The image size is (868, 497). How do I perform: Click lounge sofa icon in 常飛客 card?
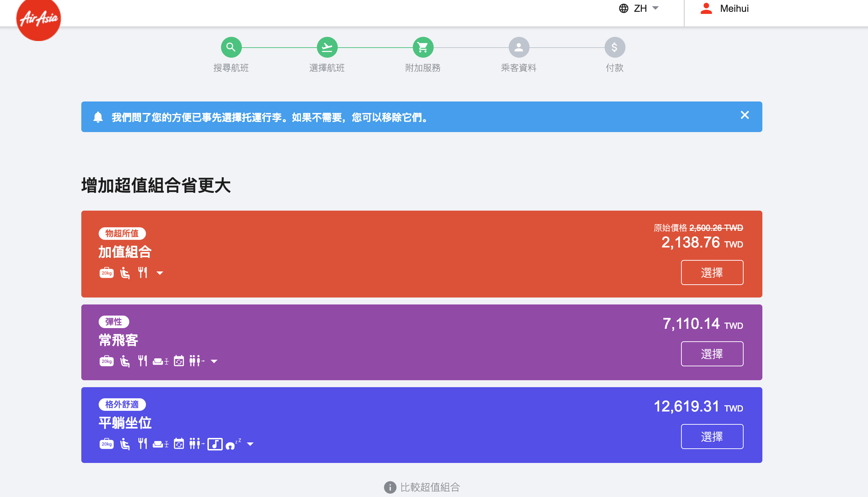(x=161, y=361)
